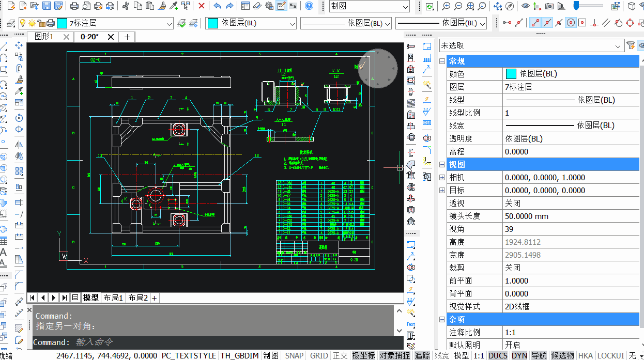Open Help with the blue question mark
The image size is (644, 360).
coord(309,6)
